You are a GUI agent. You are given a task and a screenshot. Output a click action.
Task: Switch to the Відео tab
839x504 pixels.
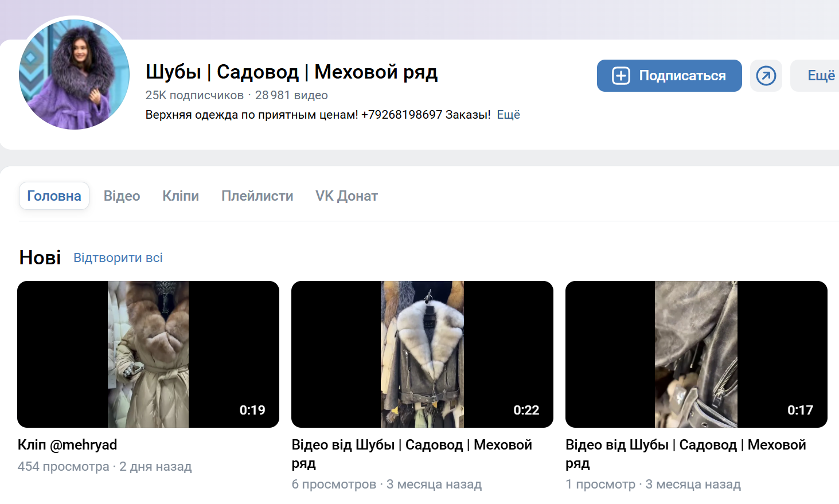coord(122,196)
